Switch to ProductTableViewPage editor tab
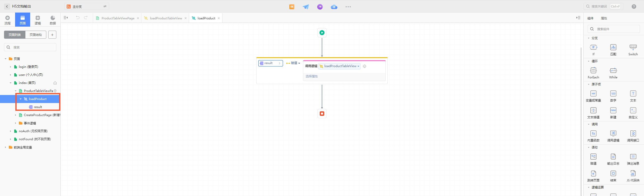Viewport: 644px width, 196px height. point(118,18)
